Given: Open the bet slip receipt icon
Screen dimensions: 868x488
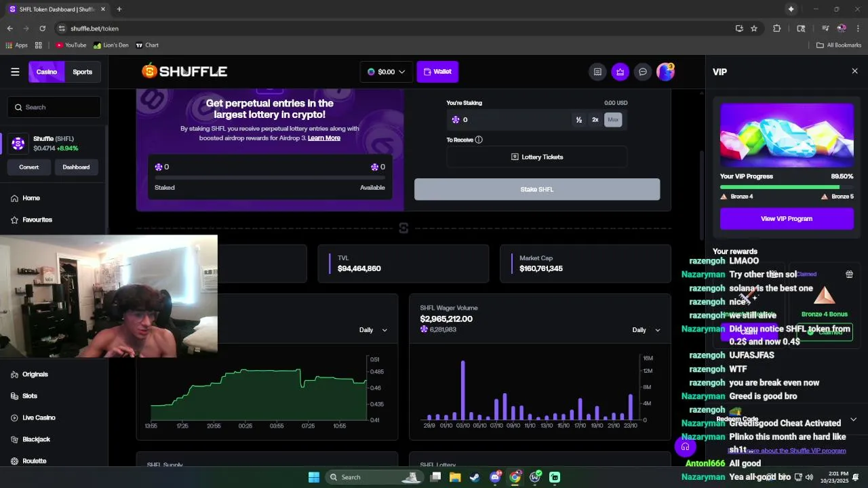Looking at the screenshot, I should point(597,72).
